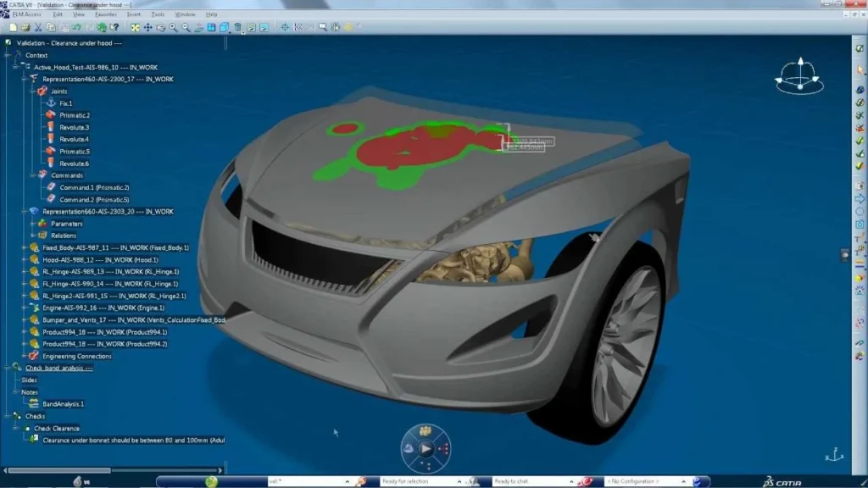Open the 'Ready to chat' dropdown arrow
Viewport: 868px width, 488px height.
pyautogui.click(x=570, y=482)
